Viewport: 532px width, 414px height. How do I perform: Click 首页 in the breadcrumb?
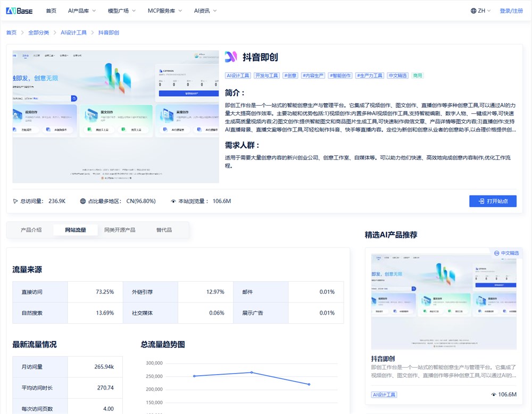click(x=11, y=32)
